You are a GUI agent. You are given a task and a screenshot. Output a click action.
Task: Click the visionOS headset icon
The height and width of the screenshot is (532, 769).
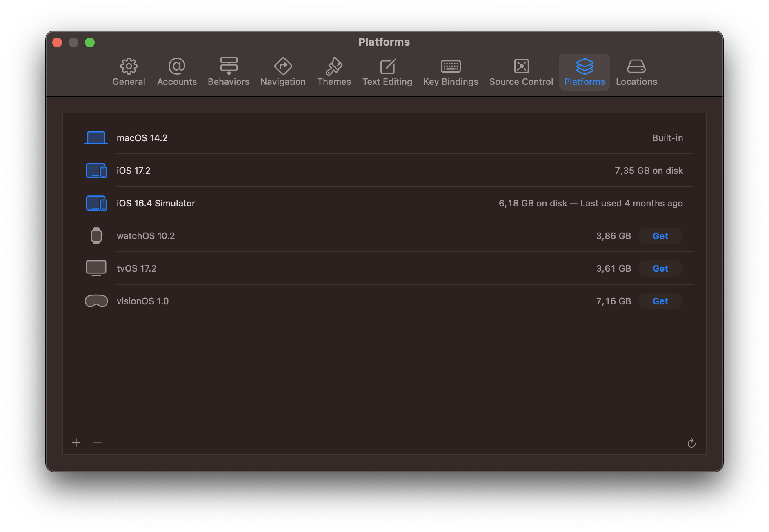(x=96, y=301)
